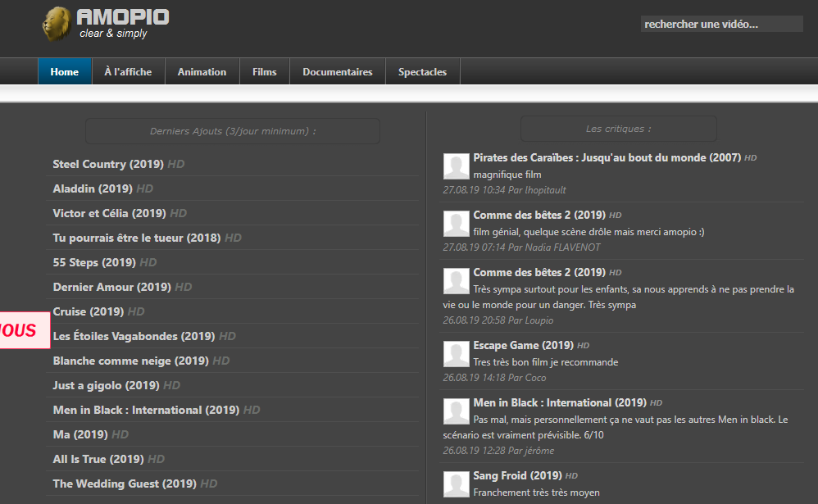Open the Comme des bêtes 2 title above Loupio's review
This screenshot has height=504, width=818.
(x=539, y=272)
